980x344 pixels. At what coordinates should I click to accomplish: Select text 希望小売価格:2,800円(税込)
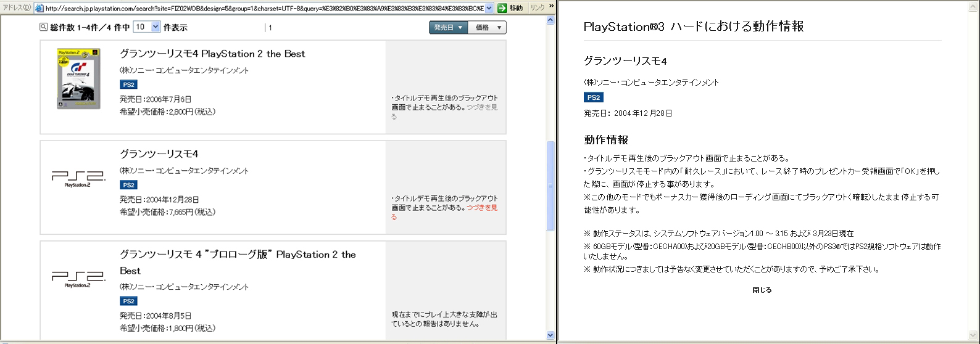pyautogui.click(x=168, y=112)
